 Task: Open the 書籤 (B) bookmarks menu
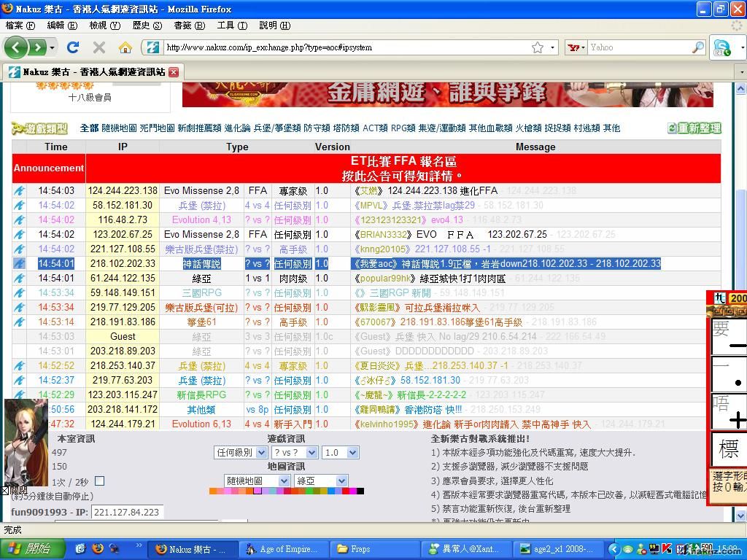189,26
